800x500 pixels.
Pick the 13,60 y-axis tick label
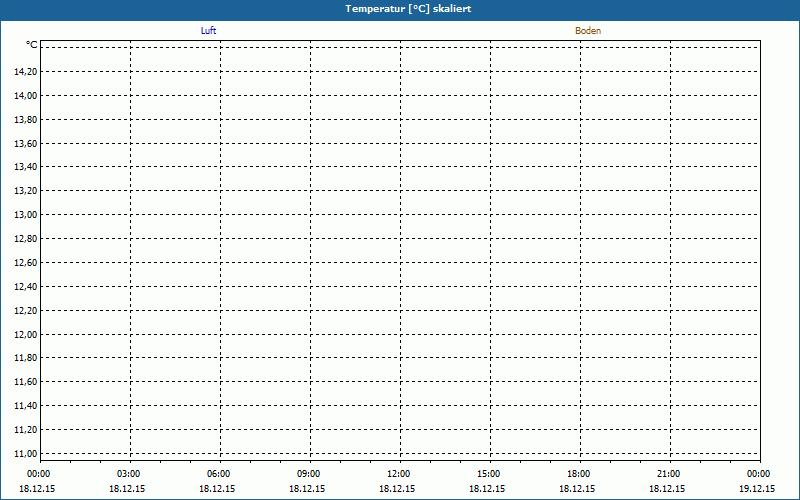click(26, 144)
